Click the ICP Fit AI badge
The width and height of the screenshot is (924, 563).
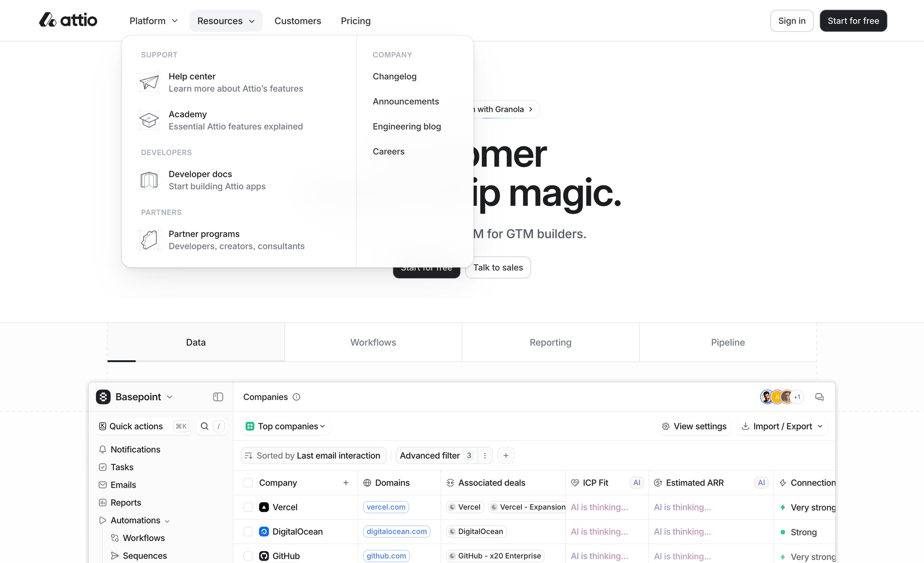(637, 483)
